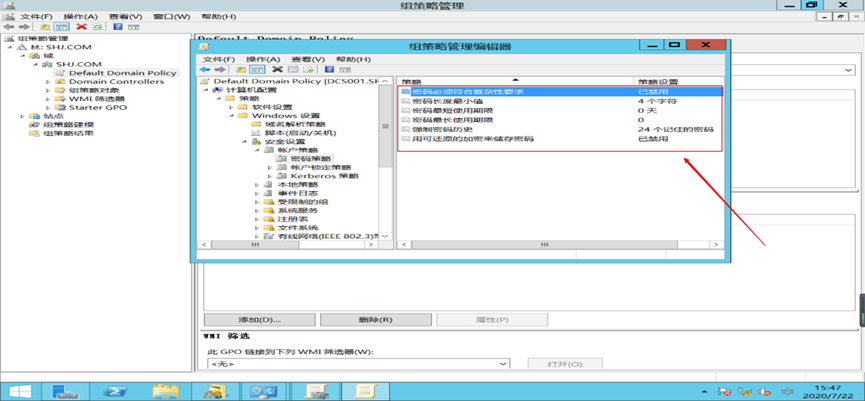
Task: Open 查看(V) menu in the editor window
Action: click(x=308, y=59)
